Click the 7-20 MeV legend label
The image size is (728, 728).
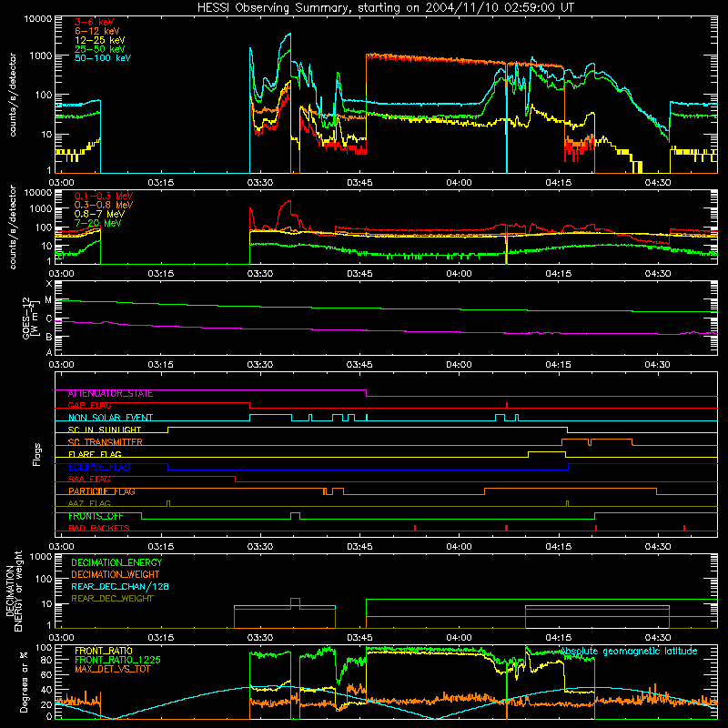point(98,223)
